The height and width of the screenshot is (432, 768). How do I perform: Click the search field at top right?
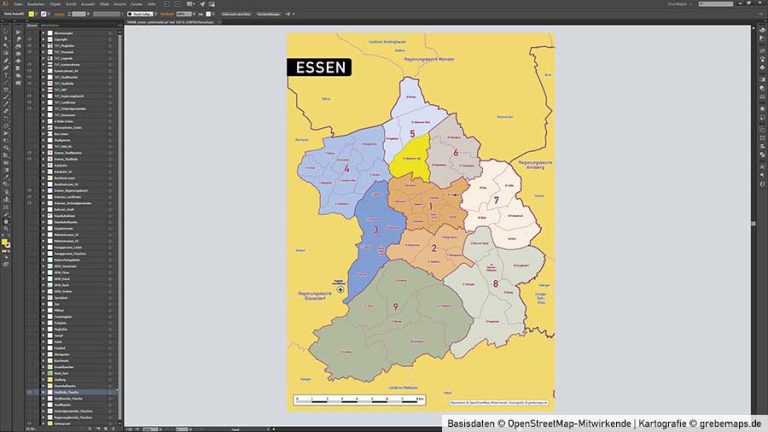[x=716, y=4]
